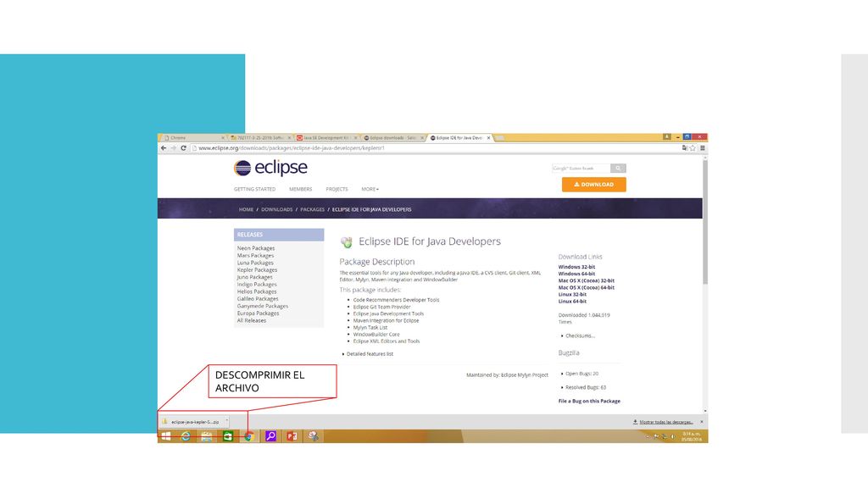
Task: Click HOME in the breadcrumb
Action: [x=246, y=210]
